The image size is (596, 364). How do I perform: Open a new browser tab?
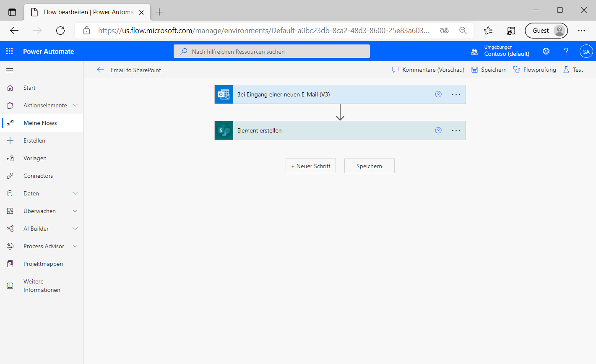coord(159,12)
